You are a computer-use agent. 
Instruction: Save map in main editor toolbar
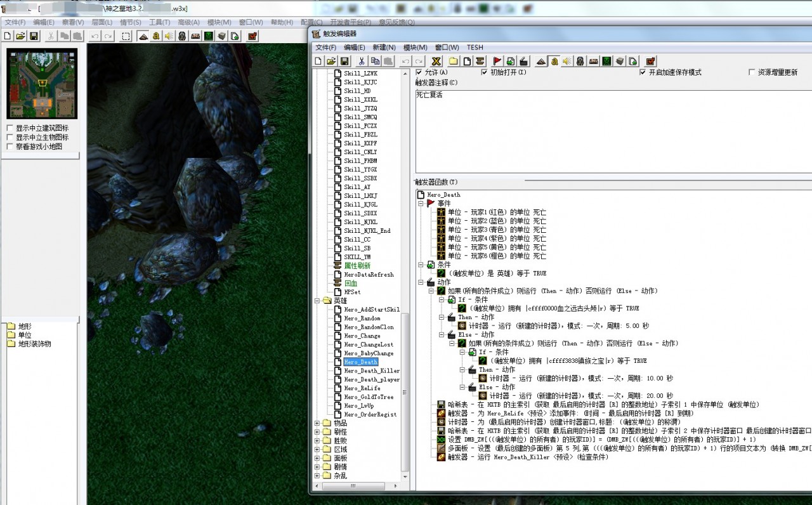point(34,36)
